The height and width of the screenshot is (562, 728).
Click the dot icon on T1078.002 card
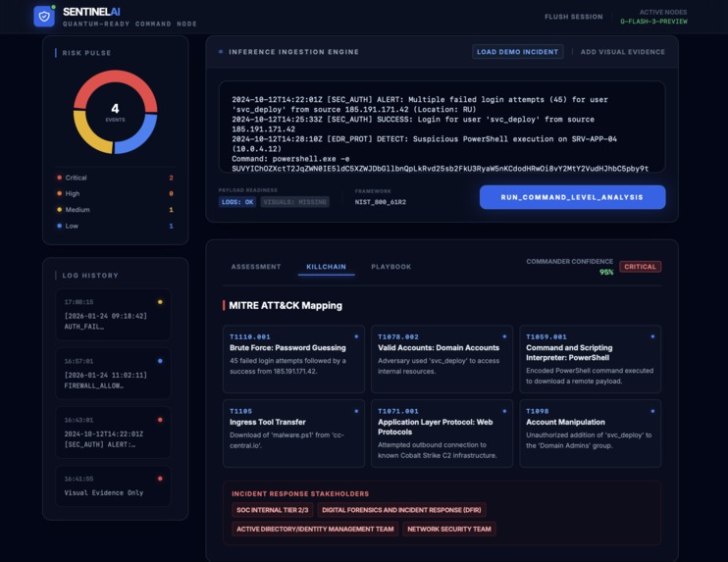504,337
